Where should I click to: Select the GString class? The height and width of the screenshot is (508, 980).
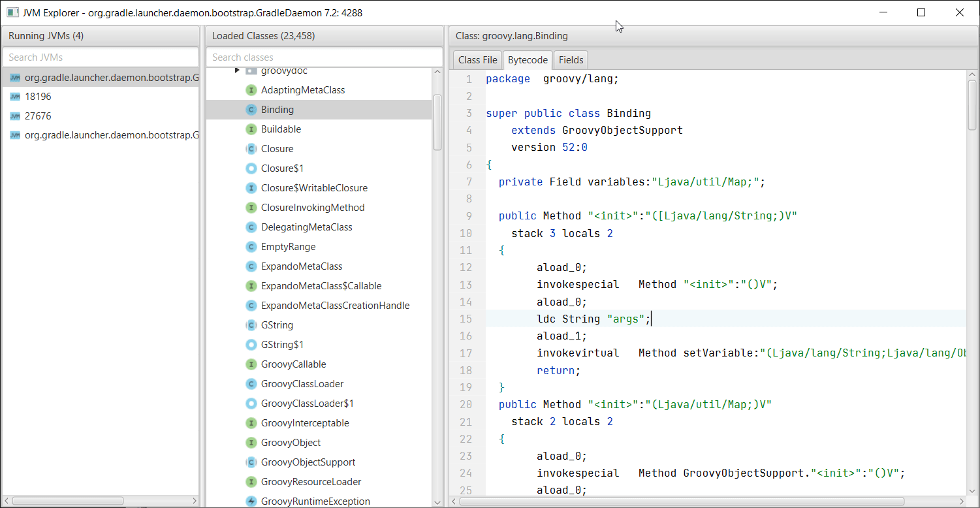[x=319, y=325]
